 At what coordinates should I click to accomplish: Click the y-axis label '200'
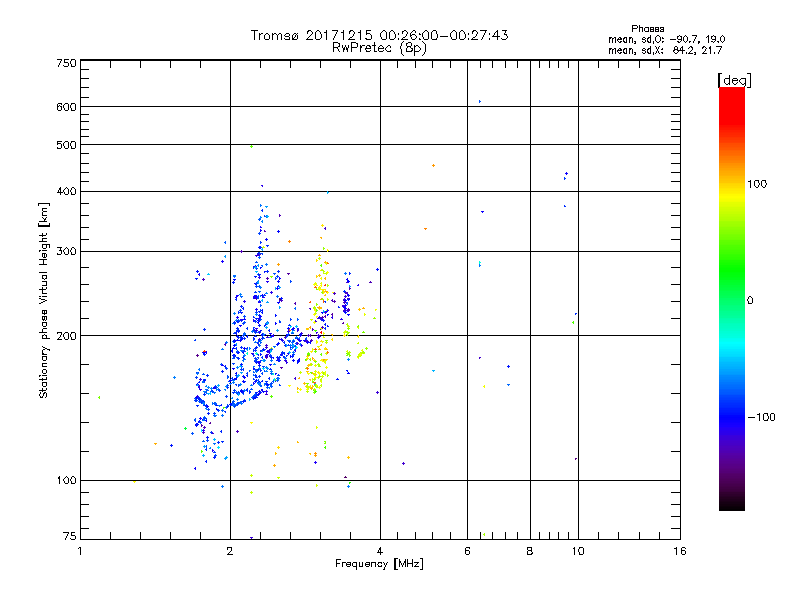67,336
